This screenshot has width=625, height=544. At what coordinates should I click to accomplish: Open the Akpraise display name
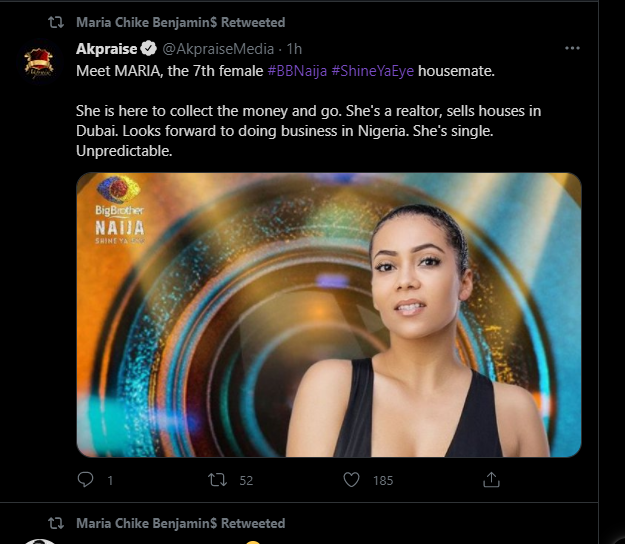click(x=106, y=49)
